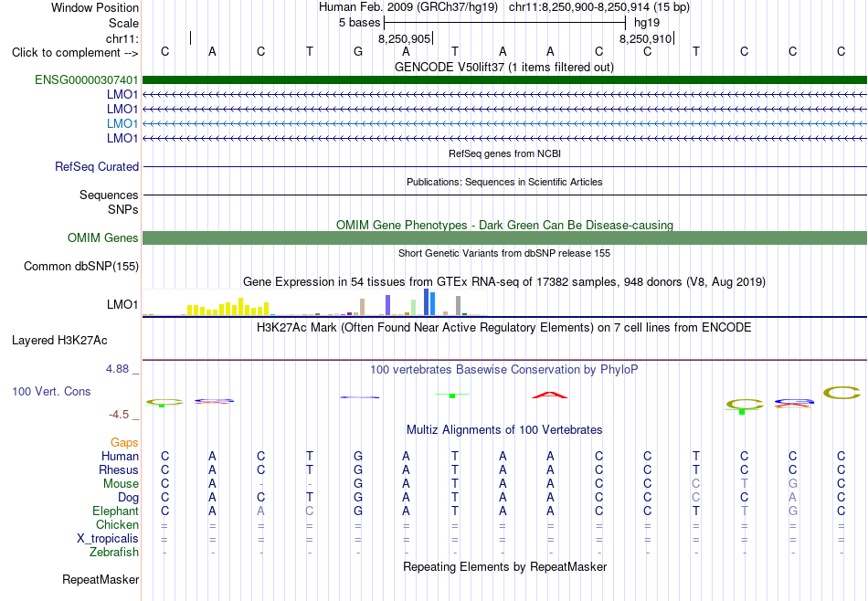Screen dimensions: 868x601
Task: Click the faded A in Dog row
Action: (x=792, y=498)
